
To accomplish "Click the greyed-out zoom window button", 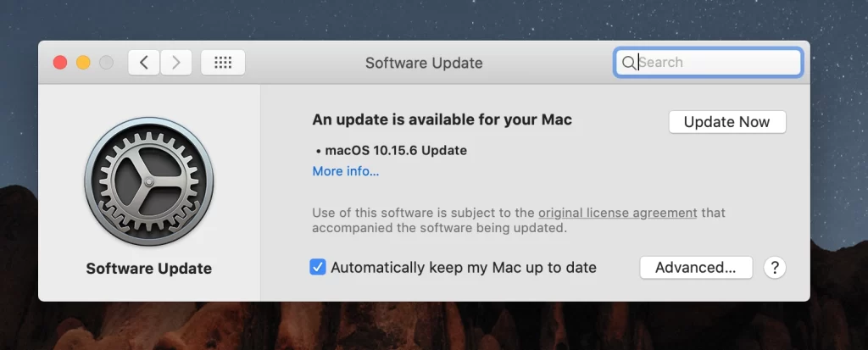I will (x=106, y=63).
